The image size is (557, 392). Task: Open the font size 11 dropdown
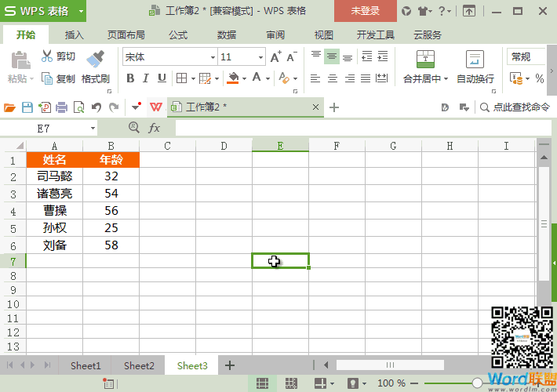(x=260, y=57)
